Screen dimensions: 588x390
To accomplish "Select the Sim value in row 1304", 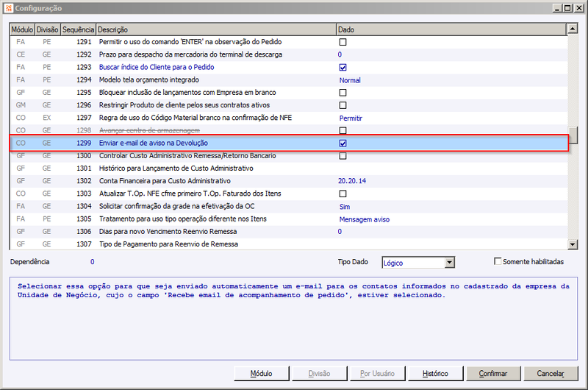I will [x=345, y=207].
